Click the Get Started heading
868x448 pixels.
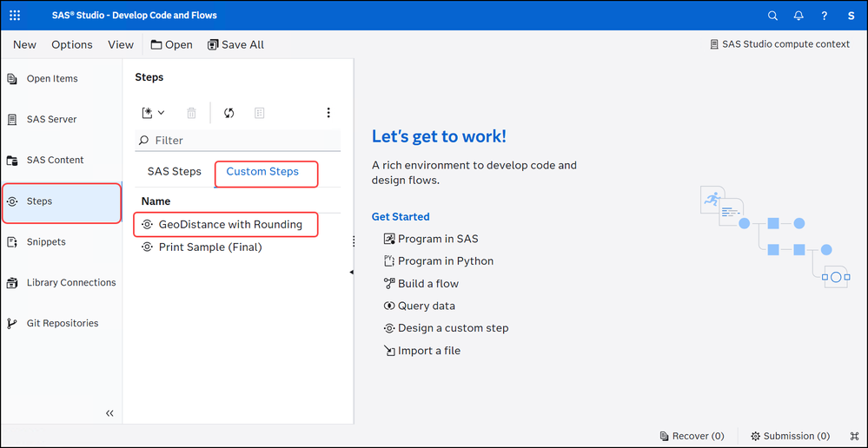(401, 217)
